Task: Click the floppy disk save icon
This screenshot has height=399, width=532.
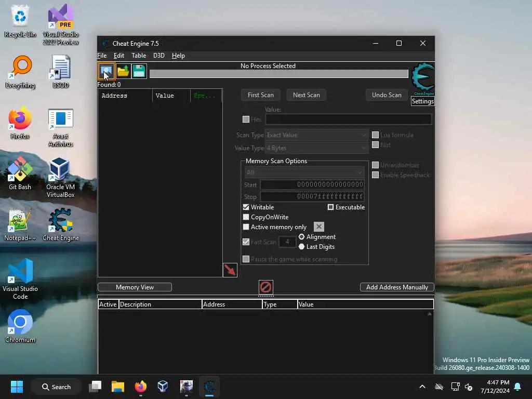Action: tap(139, 71)
